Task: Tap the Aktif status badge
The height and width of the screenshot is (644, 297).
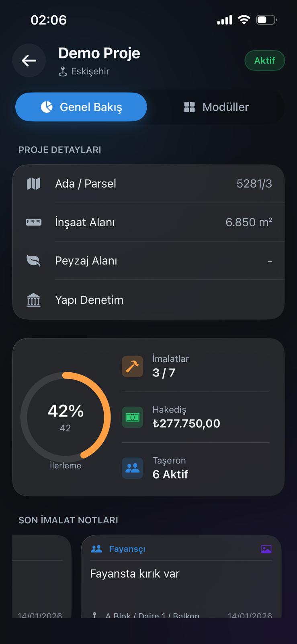Action: [x=264, y=60]
